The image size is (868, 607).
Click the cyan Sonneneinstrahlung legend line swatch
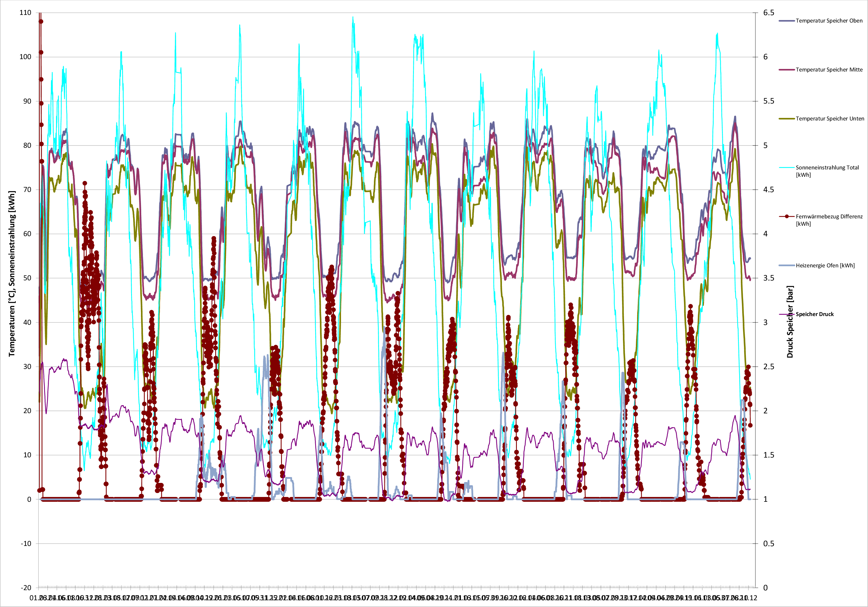786,167
